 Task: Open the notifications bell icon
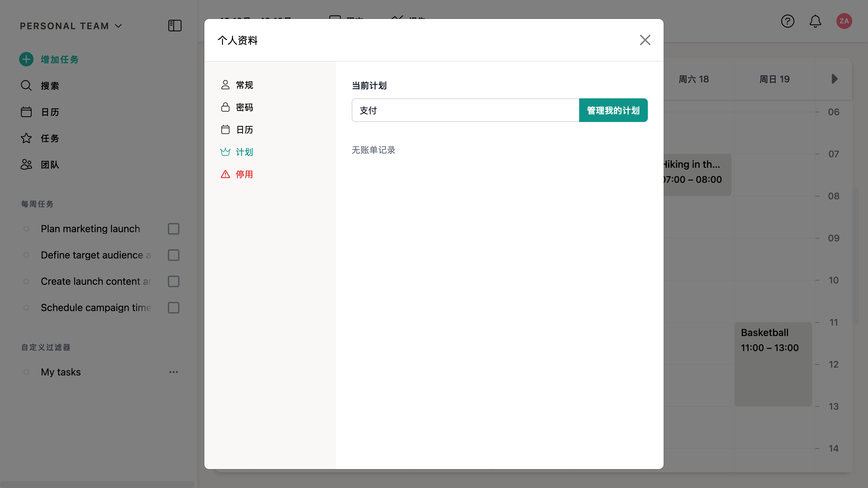[x=815, y=21]
